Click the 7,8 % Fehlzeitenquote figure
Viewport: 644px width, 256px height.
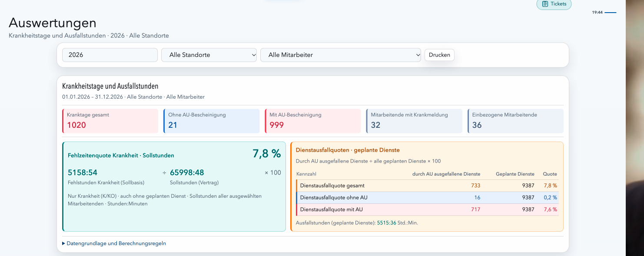(267, 153)
